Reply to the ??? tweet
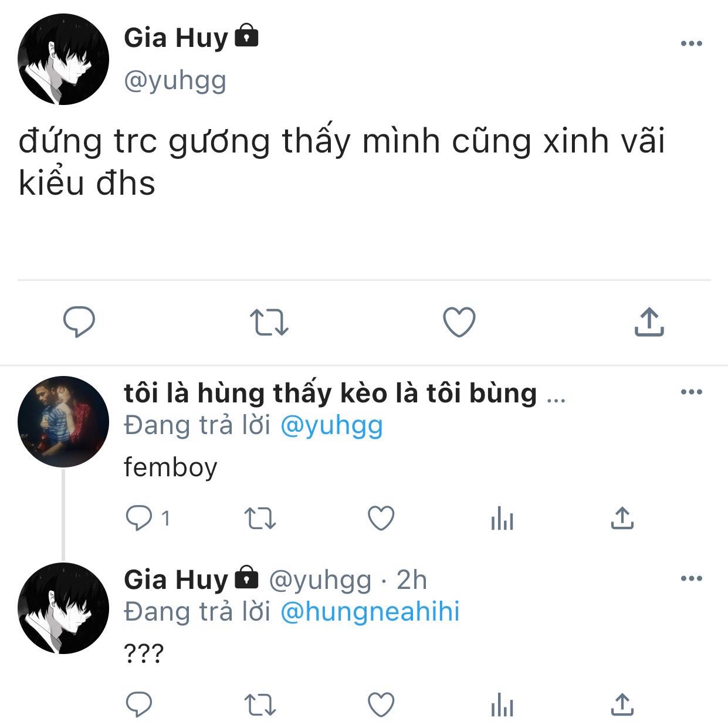Viewport: 728px width, 725px height. (139, 704)
